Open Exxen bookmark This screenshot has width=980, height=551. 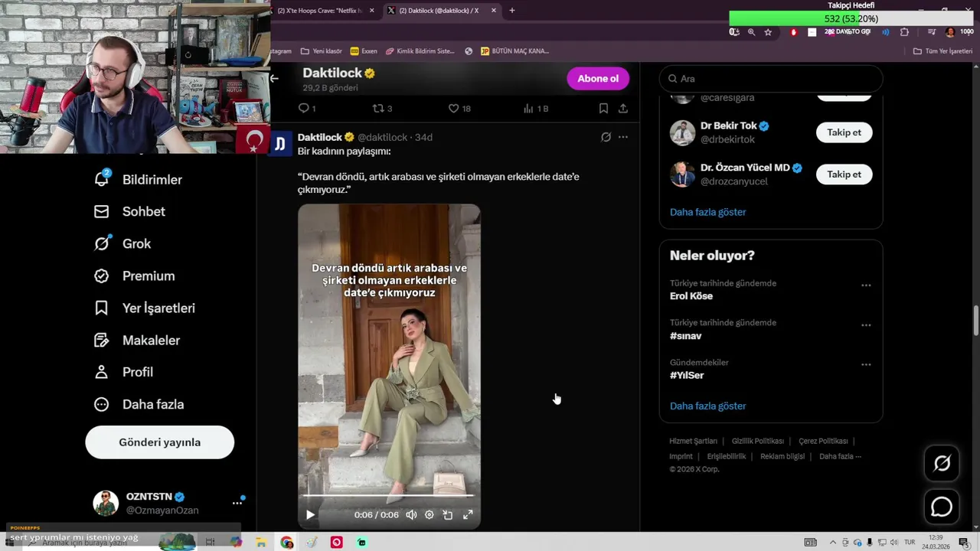364,51
